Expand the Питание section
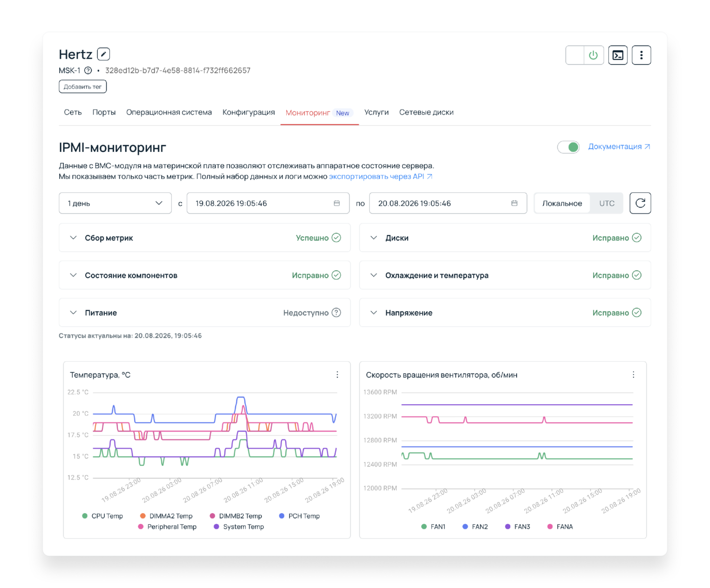This screenshot has width=710, height=588. [x=73, y=313]
